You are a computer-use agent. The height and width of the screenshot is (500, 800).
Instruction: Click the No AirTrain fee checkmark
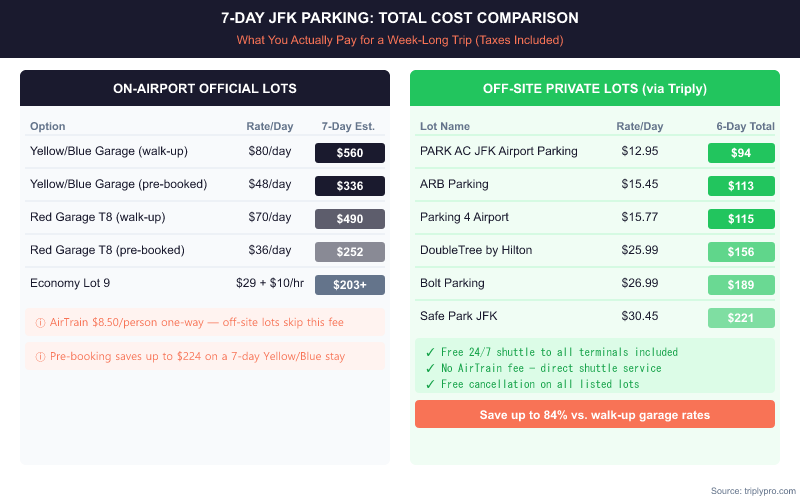click(x=429, y=368)
